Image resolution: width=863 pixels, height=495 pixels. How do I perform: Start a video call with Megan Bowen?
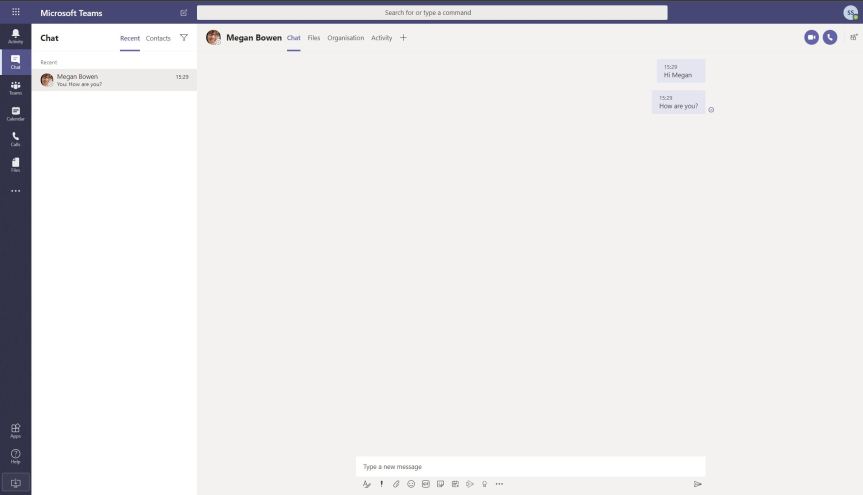811,37
